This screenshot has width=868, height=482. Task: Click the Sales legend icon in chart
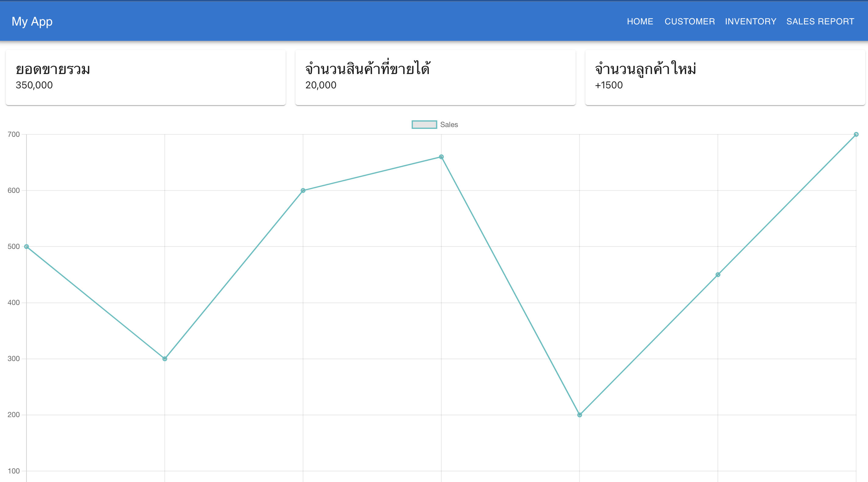tap(423, 125)
